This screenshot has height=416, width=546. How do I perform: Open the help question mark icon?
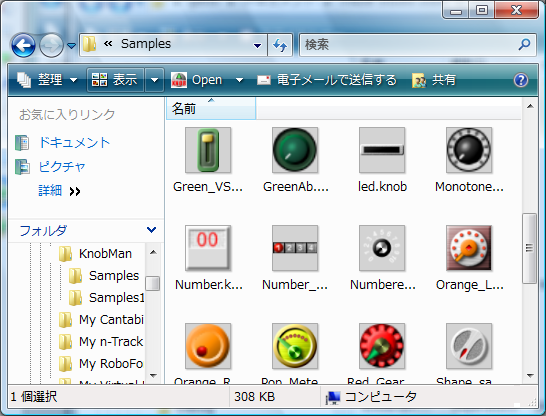(521, 80)
